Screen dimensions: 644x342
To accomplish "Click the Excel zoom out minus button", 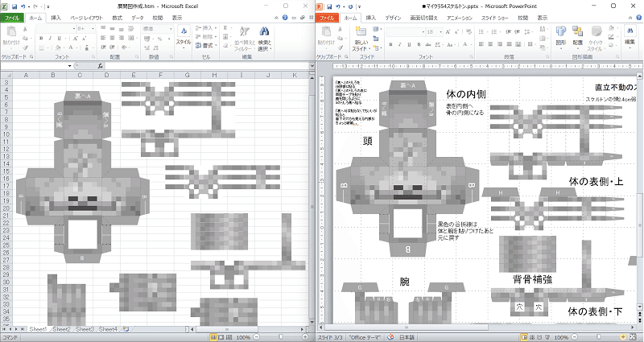I will coord(256,337).
